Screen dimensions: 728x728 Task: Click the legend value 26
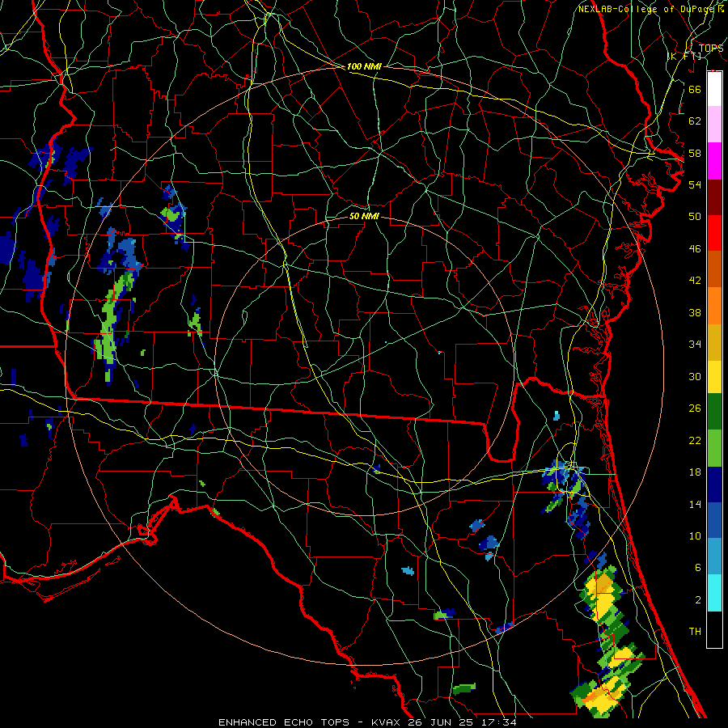click(x=695, y=408)
